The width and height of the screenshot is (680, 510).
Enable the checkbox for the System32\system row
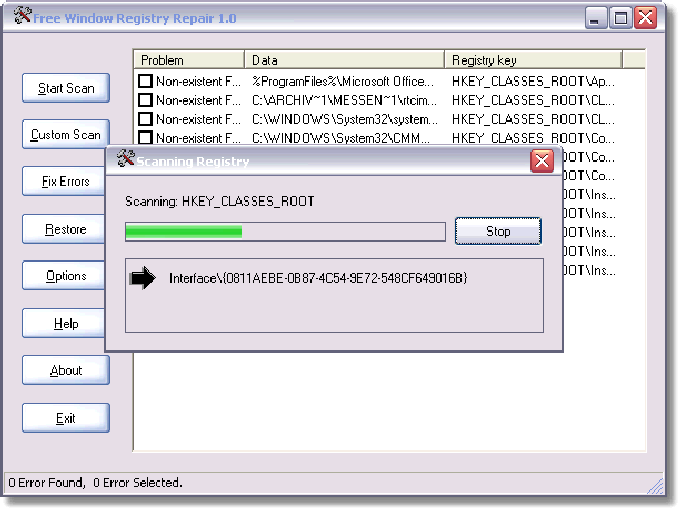(x=145, y=119)
